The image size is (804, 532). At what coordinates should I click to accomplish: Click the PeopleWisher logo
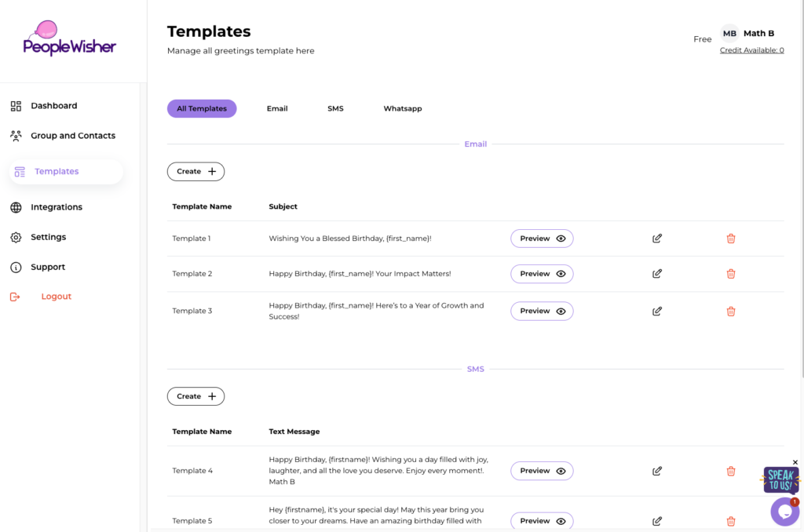pyautogui.click(x=69, y=39)
